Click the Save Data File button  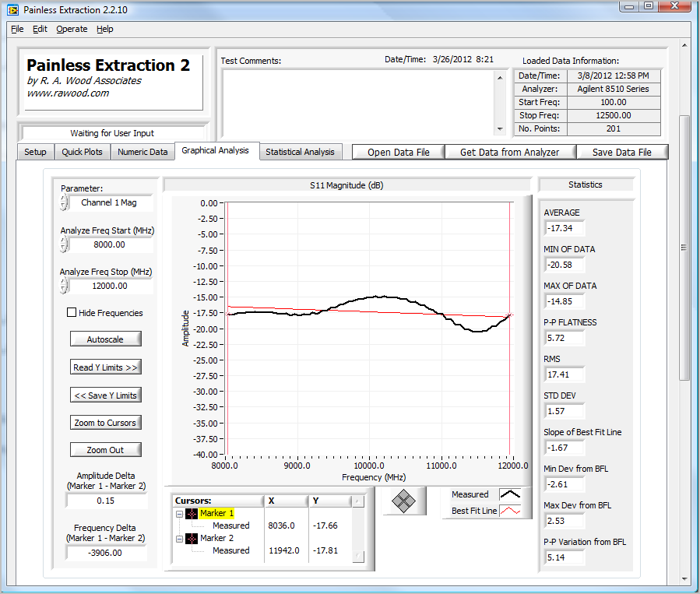point(622,152)
